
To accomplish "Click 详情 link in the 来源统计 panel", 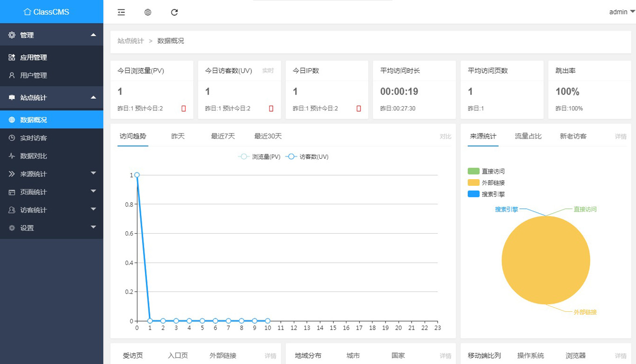I will pos(620,137).
